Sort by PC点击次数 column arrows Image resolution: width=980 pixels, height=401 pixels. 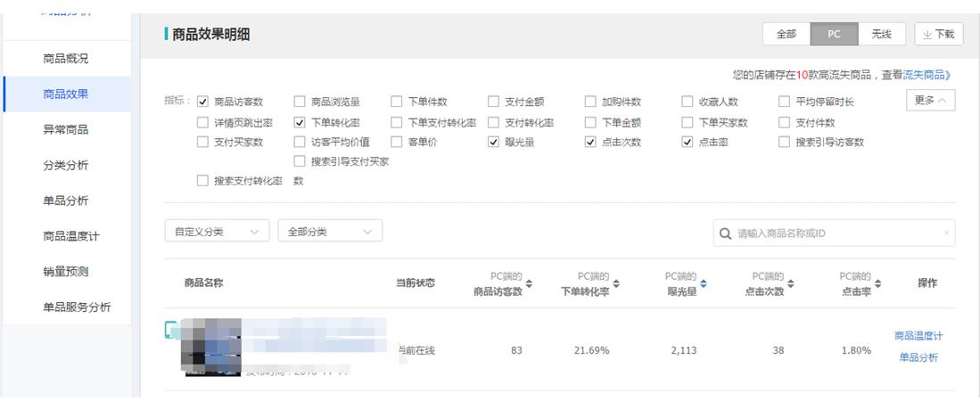[x=790, y=283]
